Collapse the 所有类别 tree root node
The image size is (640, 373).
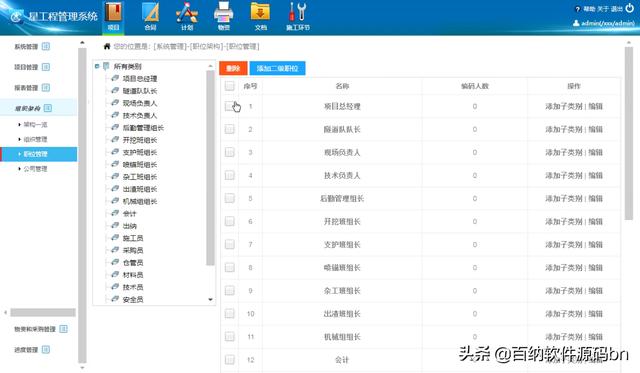click(97, 66)
